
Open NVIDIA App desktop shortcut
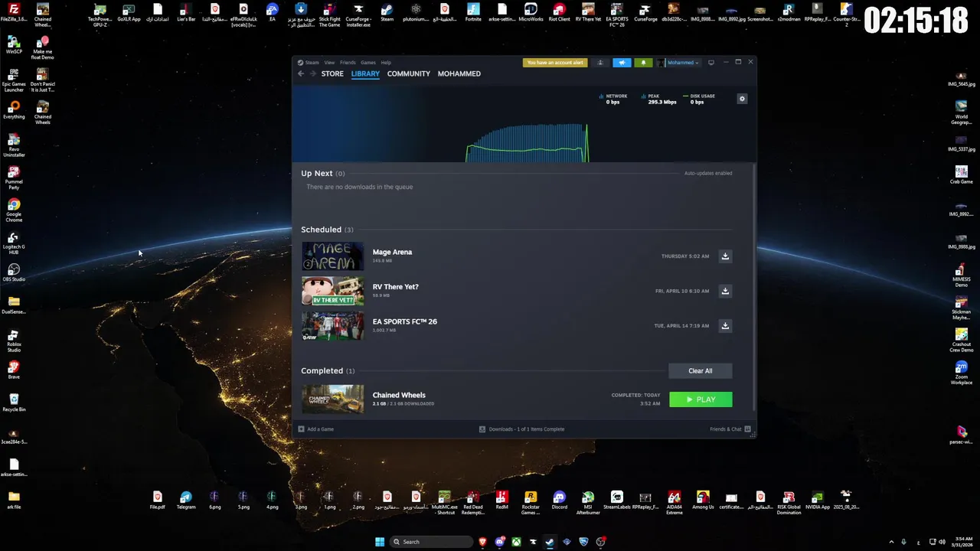pyautogui.click(x=818, y=501)
